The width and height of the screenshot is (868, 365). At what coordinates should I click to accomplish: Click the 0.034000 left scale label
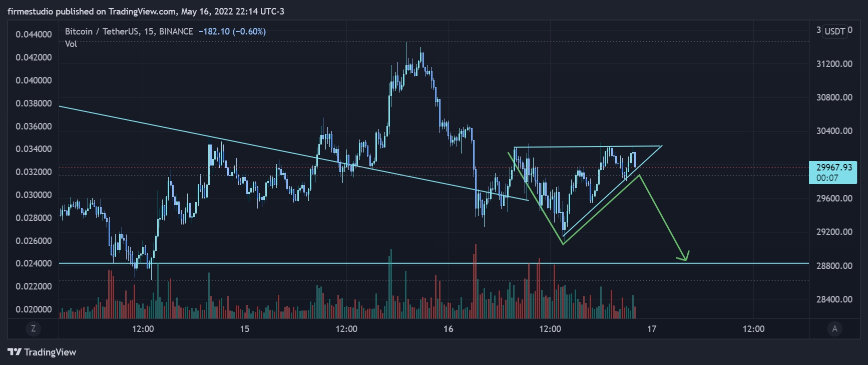[x=34, y=149]
